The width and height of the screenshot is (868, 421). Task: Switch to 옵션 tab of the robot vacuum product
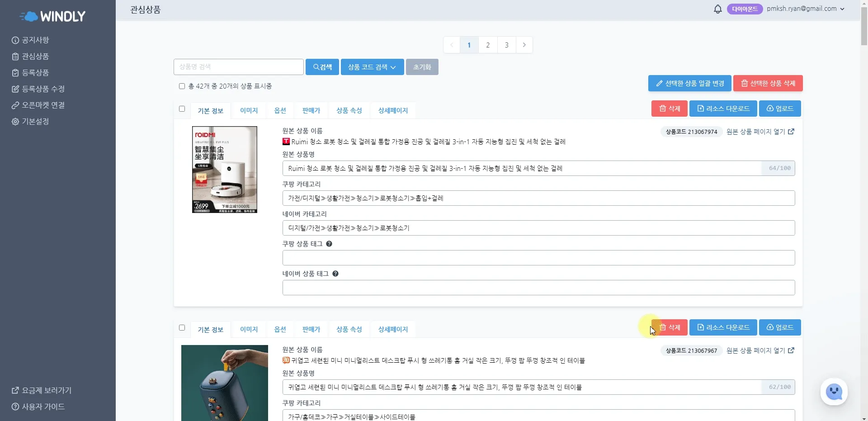coord(280,110)
